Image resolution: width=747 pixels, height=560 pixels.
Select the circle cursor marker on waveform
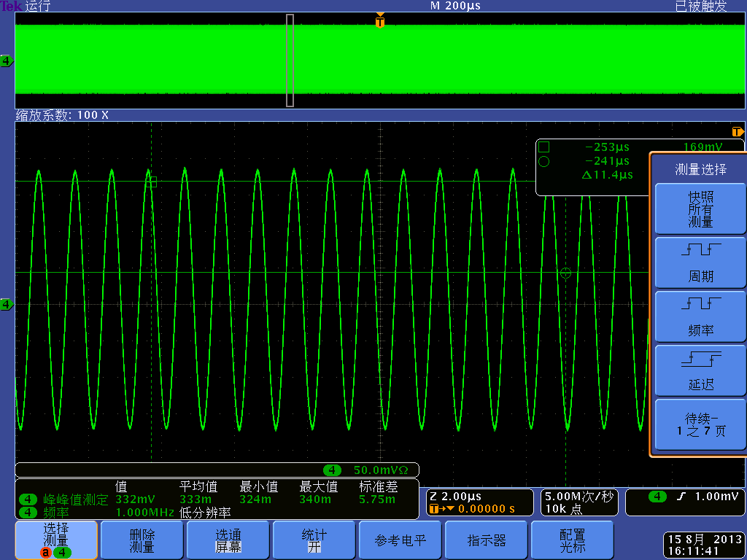click(565, 273)
